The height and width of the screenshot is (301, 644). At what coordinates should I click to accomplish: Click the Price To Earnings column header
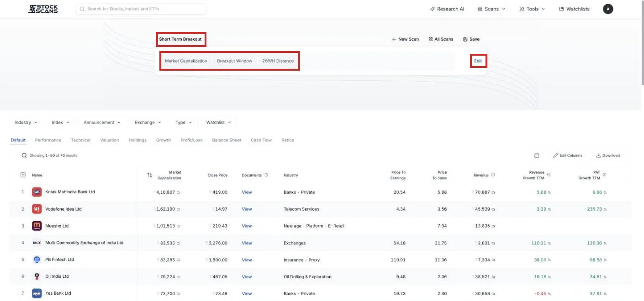pos(398,175)
